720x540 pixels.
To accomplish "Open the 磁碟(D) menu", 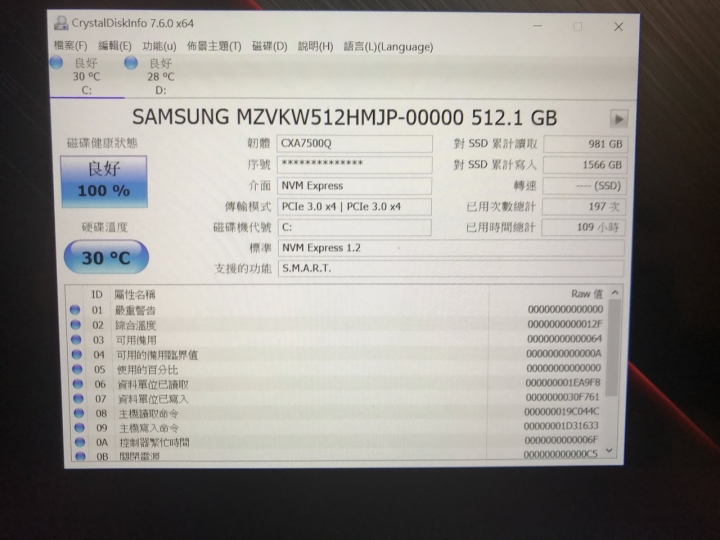I will coord(270,46).
